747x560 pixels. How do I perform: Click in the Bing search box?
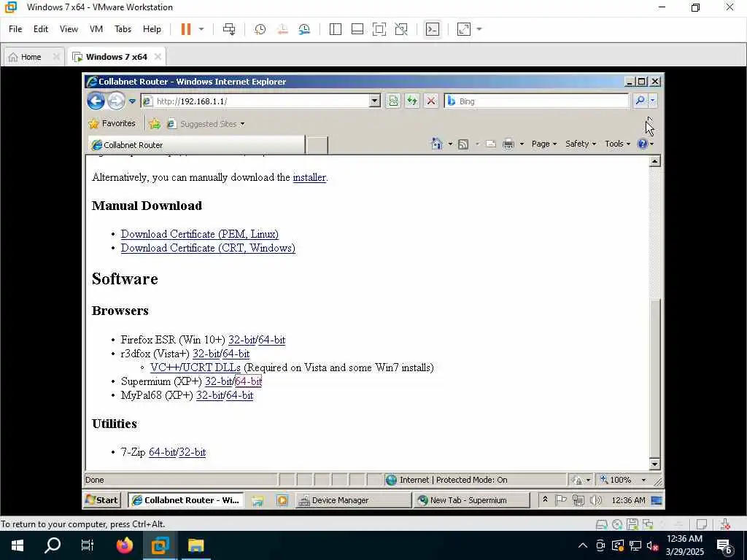point(536,101)
